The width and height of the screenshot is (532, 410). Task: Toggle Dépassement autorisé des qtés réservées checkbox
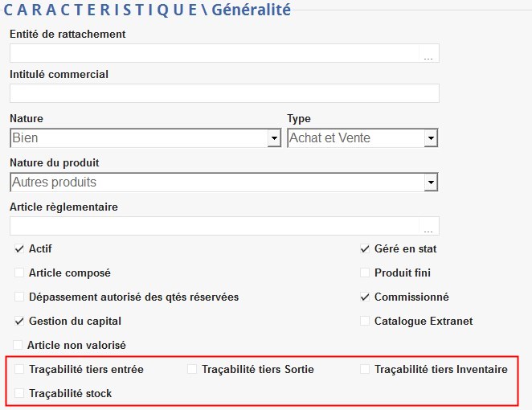[x=19, y=297]
